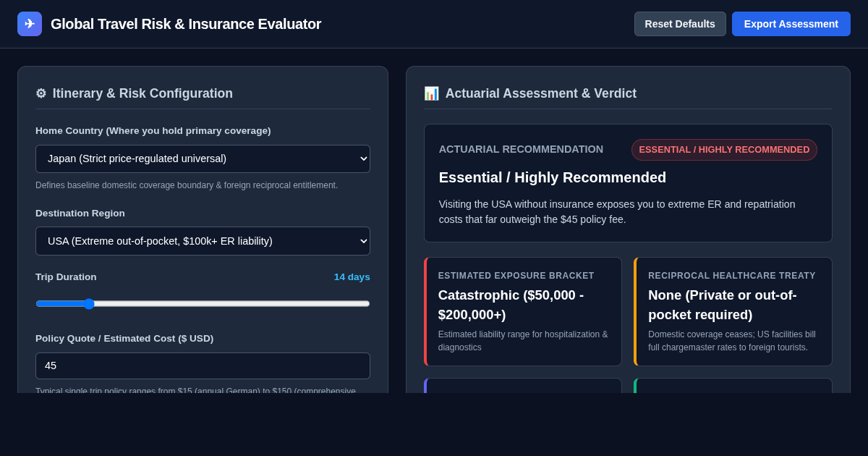Open the Destination Region dropdown
Viewport: 868px width, 456px height.
click(203, 241)
